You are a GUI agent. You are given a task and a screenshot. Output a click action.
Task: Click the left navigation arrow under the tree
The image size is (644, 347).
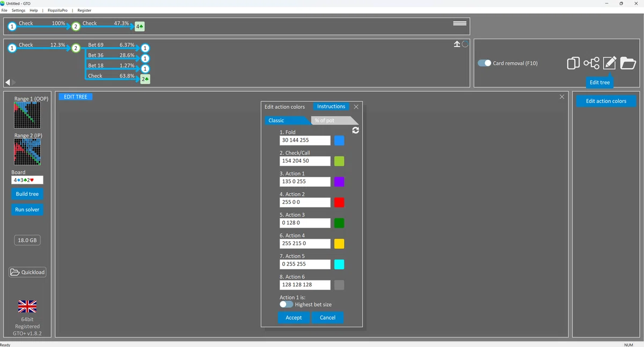coord(8,82)
